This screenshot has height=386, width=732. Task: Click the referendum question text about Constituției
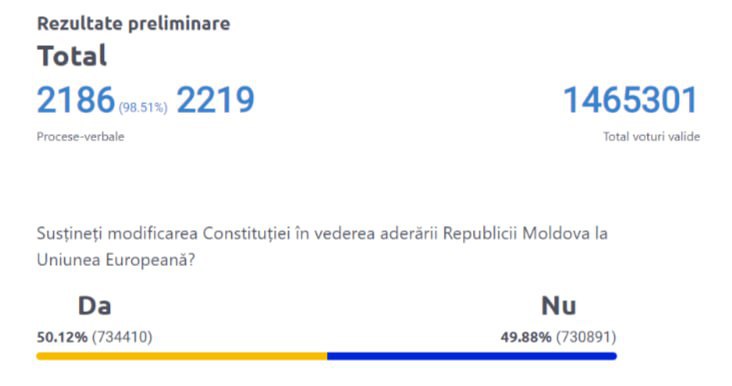tap(322, 246)
